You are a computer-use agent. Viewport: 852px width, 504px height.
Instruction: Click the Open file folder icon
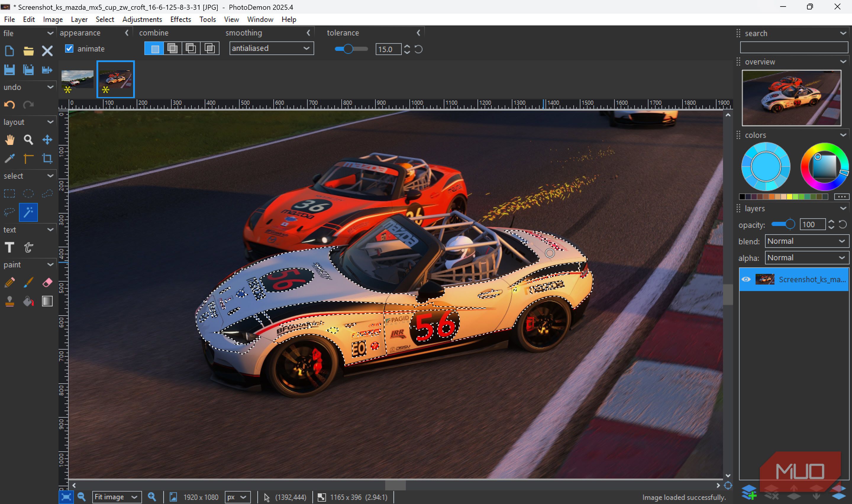[28, 51]
